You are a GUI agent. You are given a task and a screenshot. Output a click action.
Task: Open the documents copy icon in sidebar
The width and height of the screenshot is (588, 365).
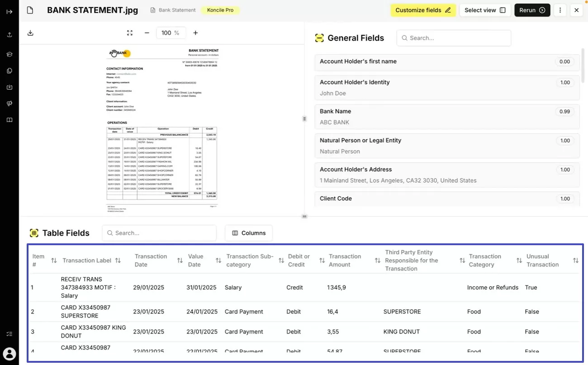click(9, 71)
